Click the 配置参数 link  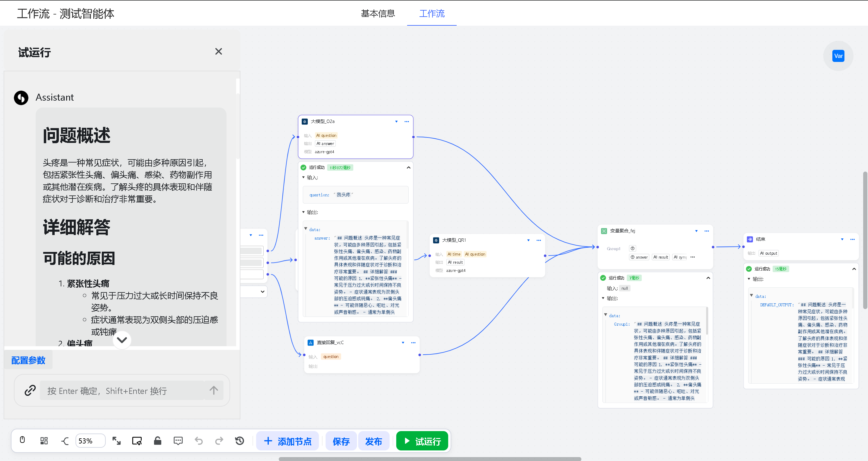click(28, 360)
